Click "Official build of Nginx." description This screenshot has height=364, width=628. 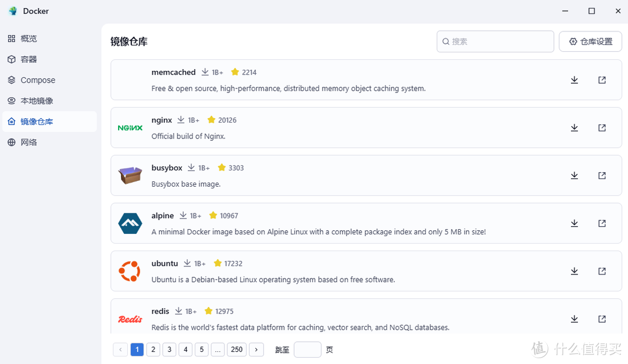[188, 136]
